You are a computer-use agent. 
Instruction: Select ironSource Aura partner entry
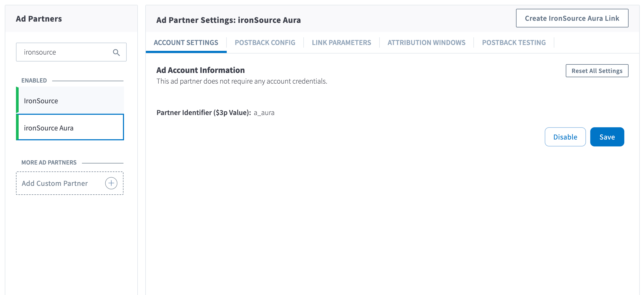(x=71, y=128)
